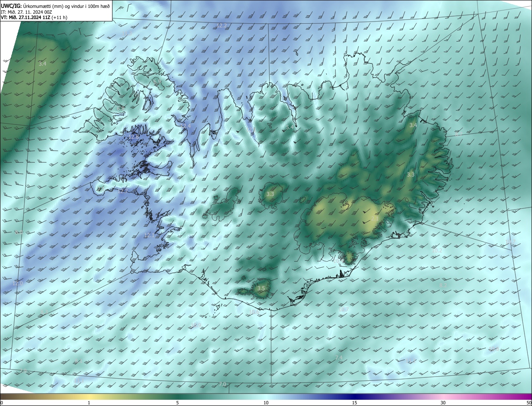Click the "6.9" value label on the map
The height and width of the screenshot is (406, 532).
[x=158, y=81]
